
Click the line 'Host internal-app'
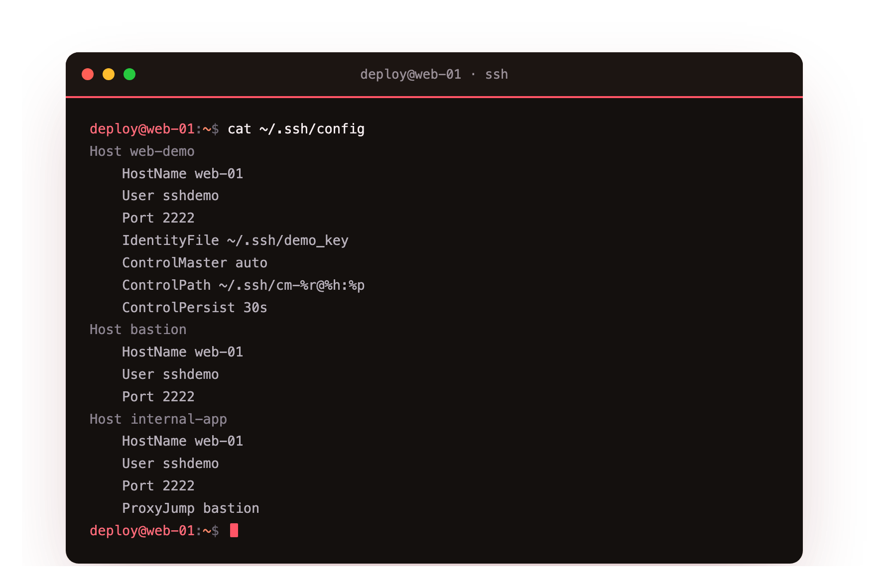click(x=158, y=419)
